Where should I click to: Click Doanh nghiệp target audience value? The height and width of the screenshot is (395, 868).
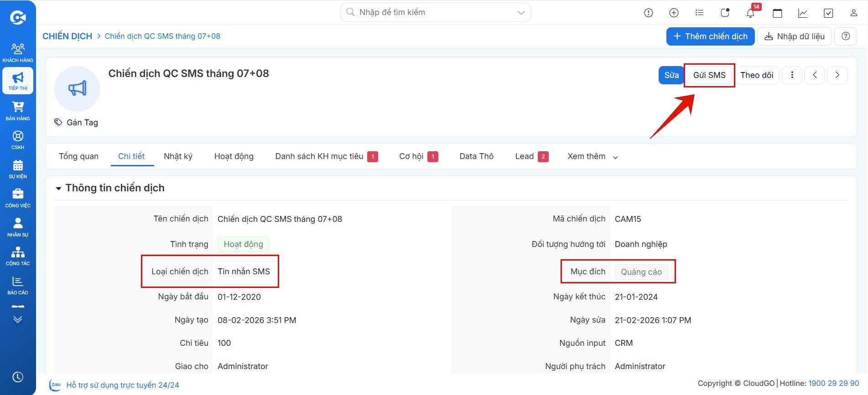tap(641, 244)
